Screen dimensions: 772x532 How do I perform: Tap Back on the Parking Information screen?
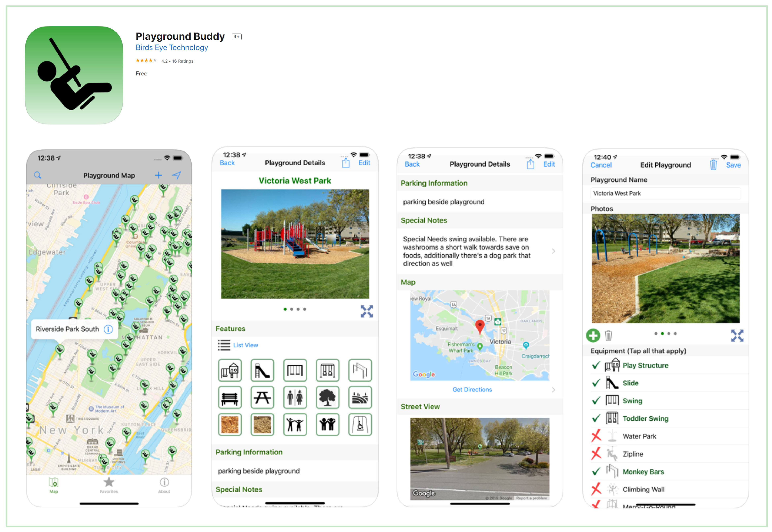412,164
